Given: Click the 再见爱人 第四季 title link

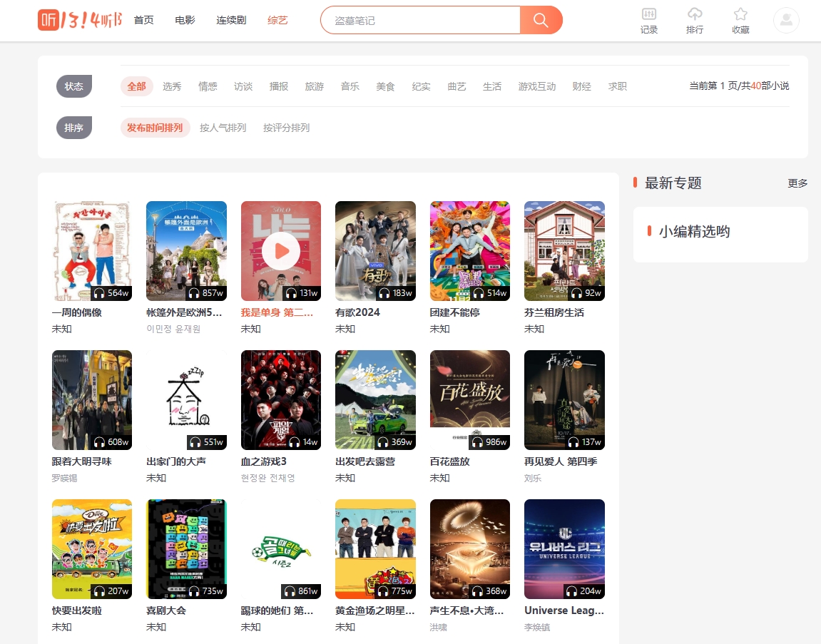Looking at the screenshot, I should pos(561,462).
